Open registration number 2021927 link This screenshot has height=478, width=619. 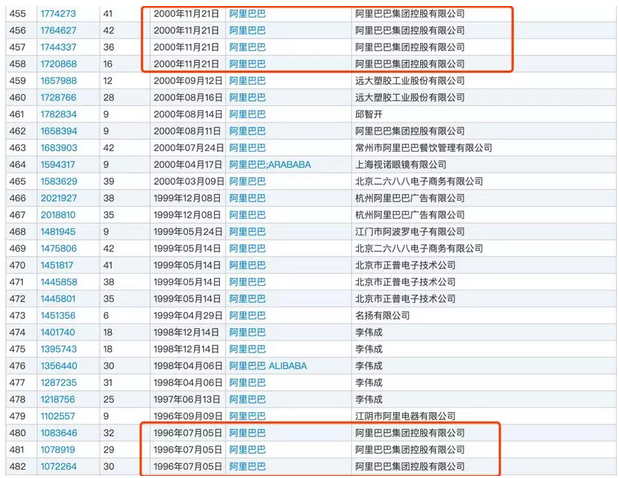pos(58,198)
